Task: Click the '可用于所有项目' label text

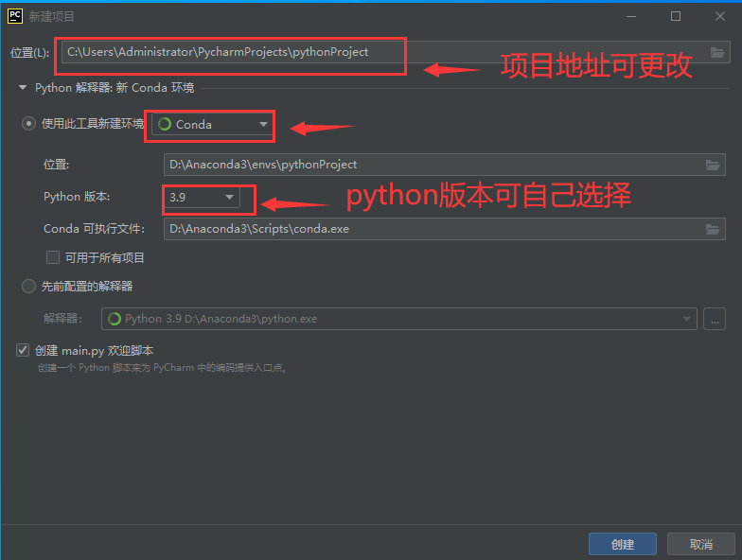Action: (x=104, y=257)
